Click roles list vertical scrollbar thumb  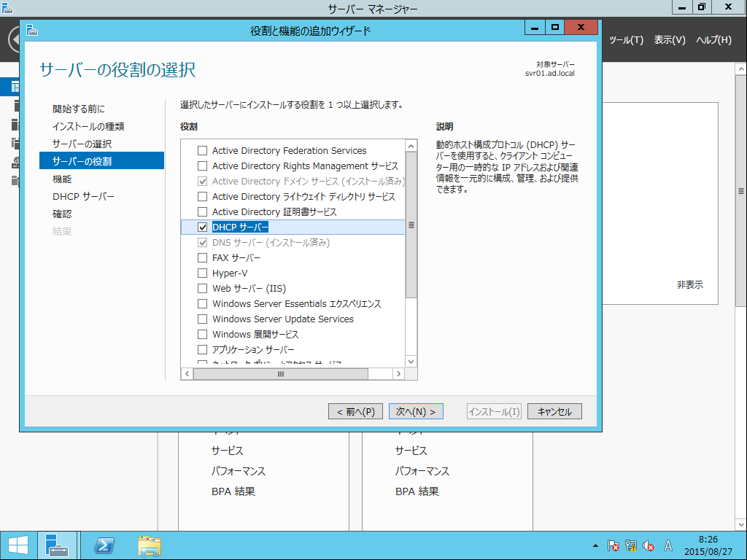(x=411, y=225)
